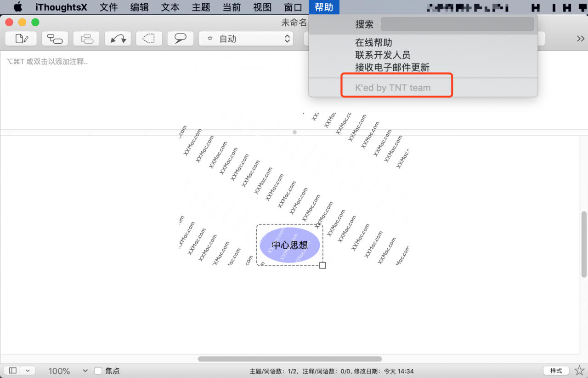Open the 视图 menu
588x378 pixels.
(262, 7)
